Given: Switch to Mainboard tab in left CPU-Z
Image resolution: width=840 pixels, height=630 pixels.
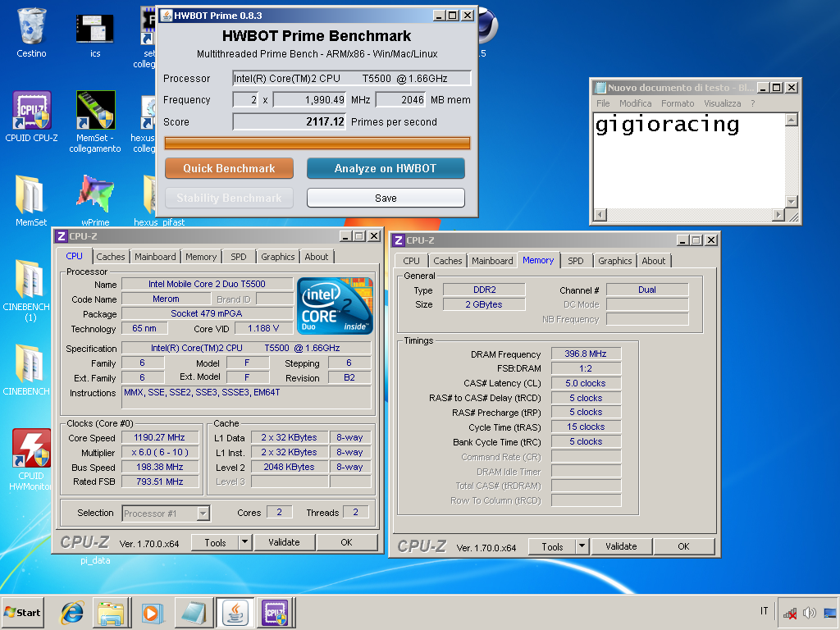Looking at the screenshot, I should [155, 257].
